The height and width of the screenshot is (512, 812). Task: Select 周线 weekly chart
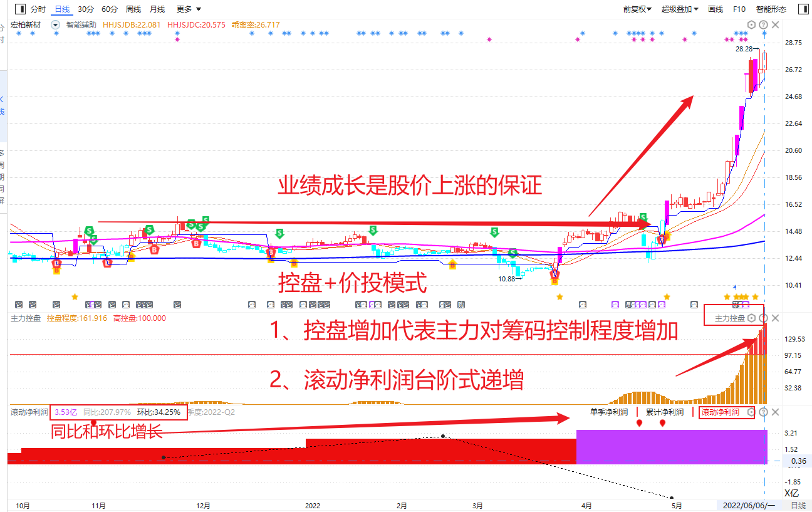click(133, 9)
